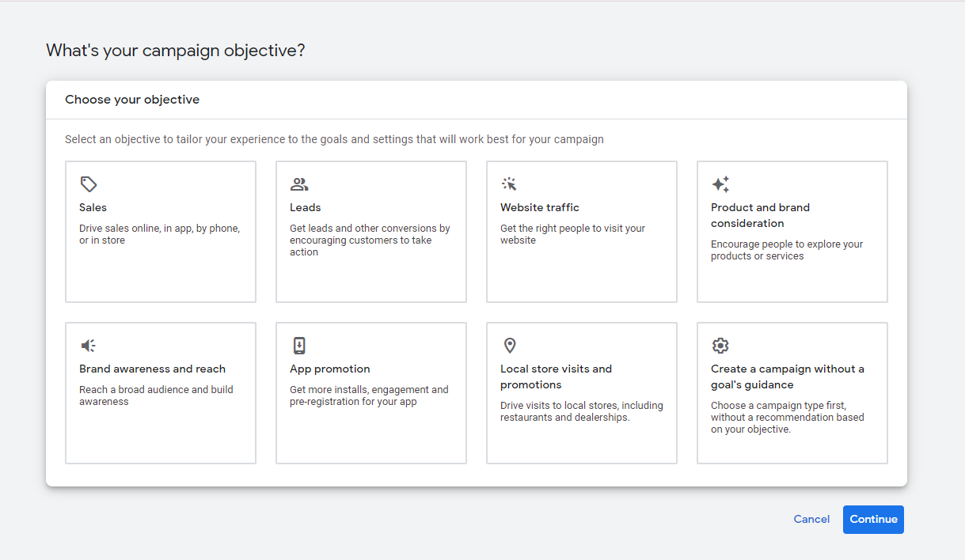Choose the Sales objective title
The width and height of the screenshot is (965, 560).
point(93,207)
